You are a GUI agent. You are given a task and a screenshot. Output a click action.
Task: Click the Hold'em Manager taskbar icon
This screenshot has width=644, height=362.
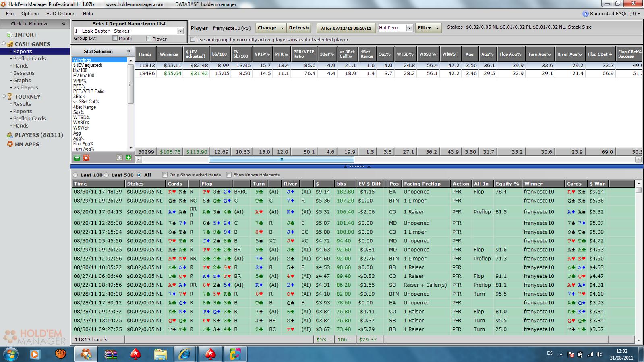pyautogui.click(x=86, y=354)
